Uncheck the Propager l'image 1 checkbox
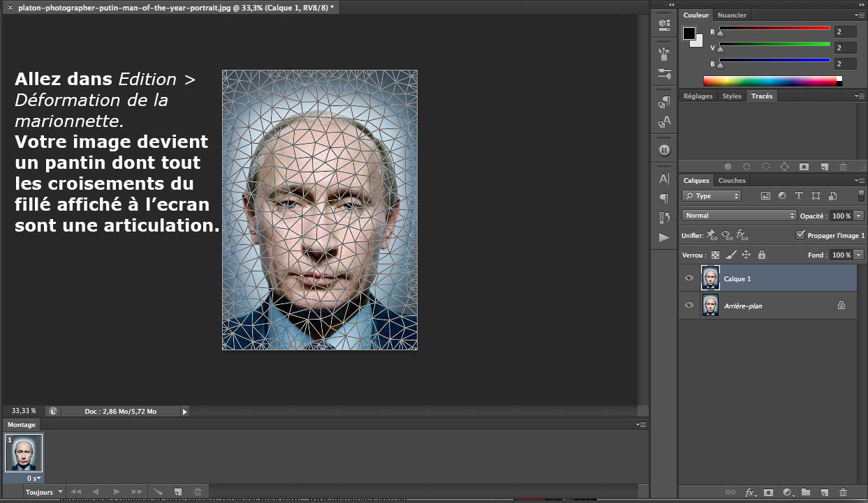The height and width of the screenshot is (503, 868). [800, 236]
